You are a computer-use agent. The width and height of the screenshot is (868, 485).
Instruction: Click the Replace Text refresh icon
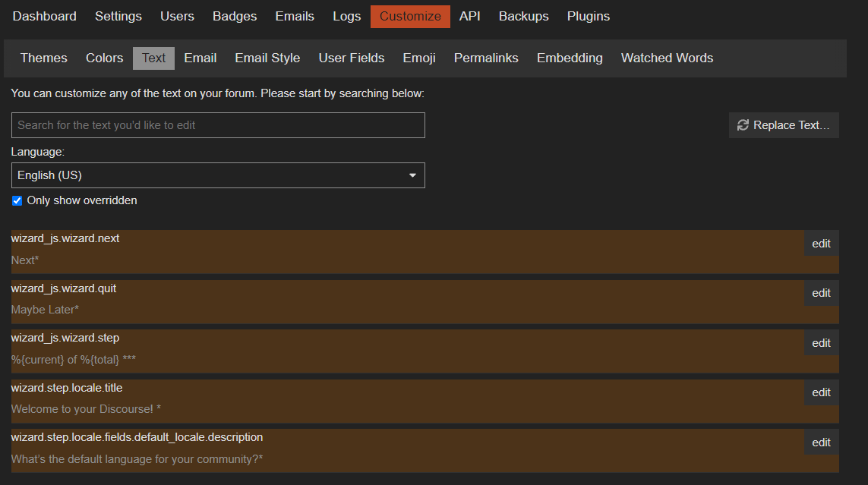tap(743, 125)
